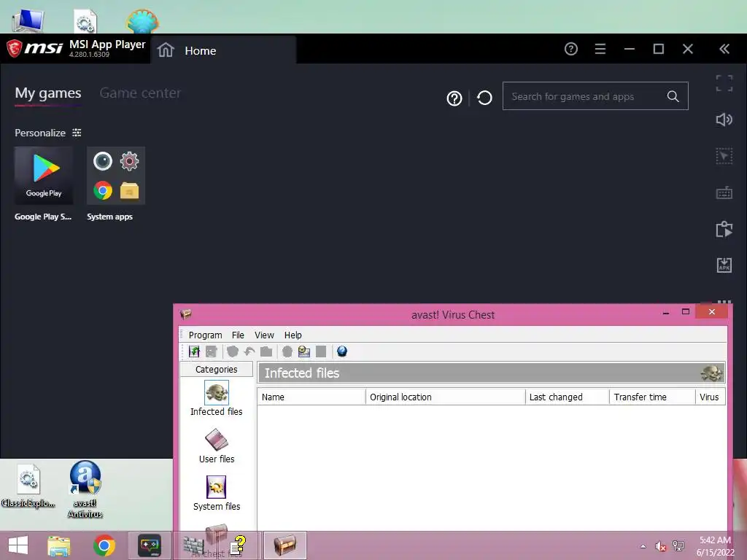
Task: Toggle fullscreen in MSI side toolbar
Action: coord(724,83)
